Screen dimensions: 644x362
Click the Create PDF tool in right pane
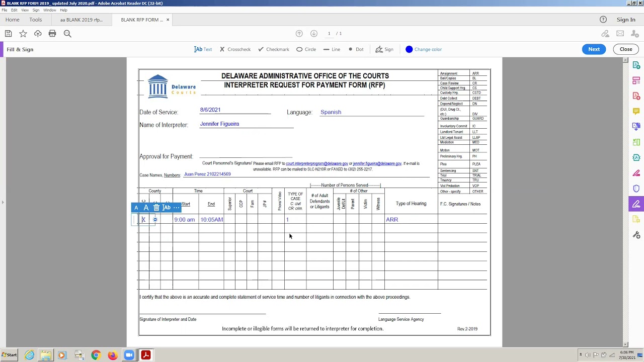pos(636,96)
